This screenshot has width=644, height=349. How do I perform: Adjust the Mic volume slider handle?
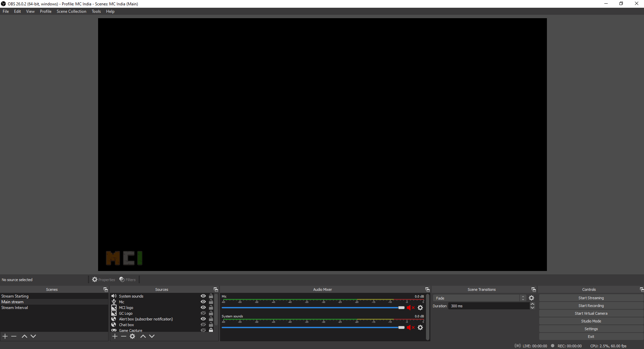401,308
